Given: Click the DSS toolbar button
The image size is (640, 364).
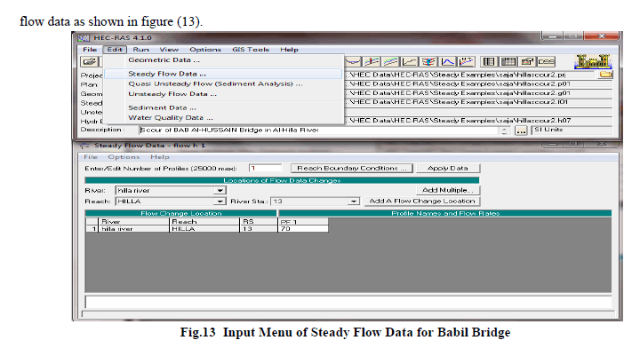Looking at the screenshot, I should pyautogui.click(x=547, y=61).
